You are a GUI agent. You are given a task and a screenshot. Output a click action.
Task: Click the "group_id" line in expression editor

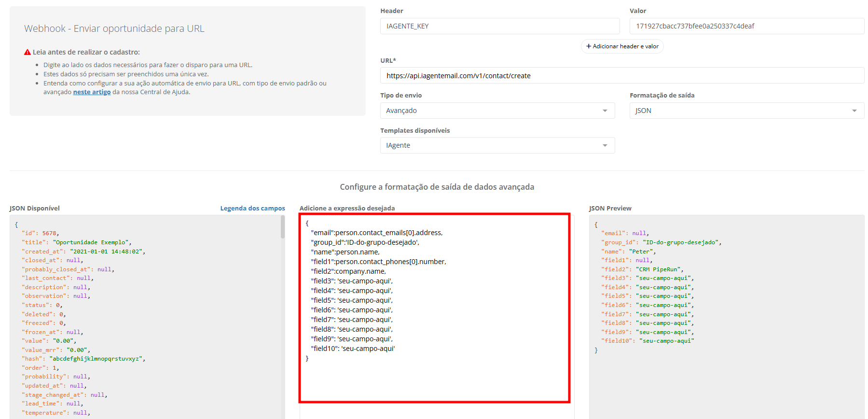point(365,242)
